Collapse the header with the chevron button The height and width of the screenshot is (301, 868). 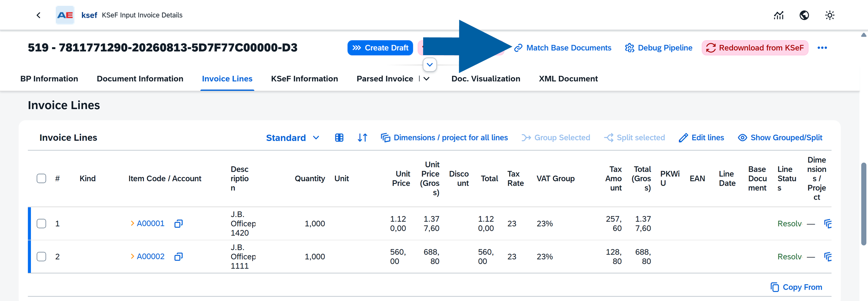pos(430,65)
